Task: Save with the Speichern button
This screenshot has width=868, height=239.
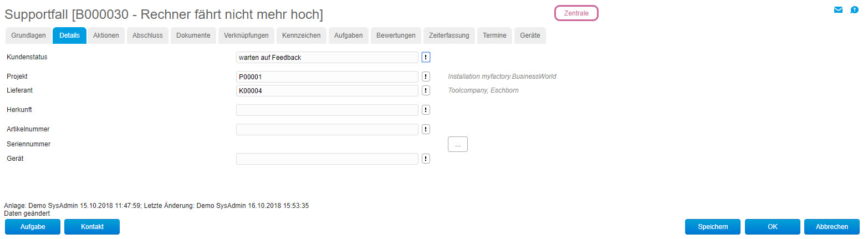Action: coord(713,227)
